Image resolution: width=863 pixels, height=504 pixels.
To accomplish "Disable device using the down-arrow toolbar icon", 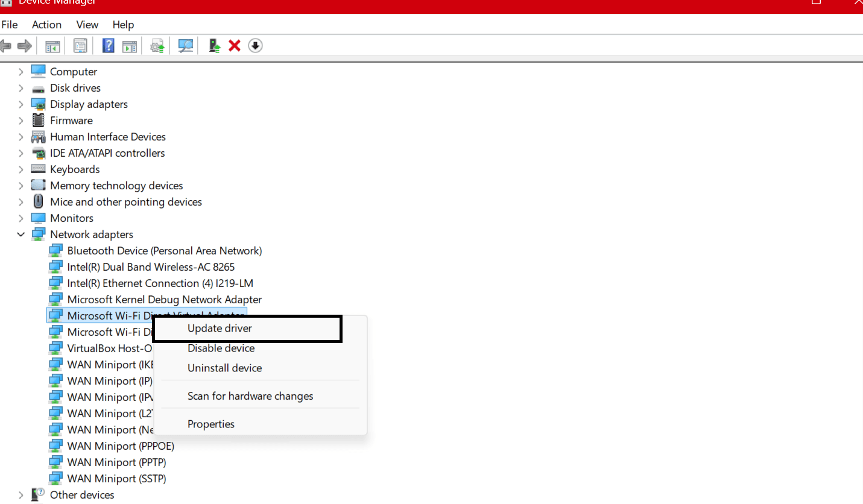I will (x=255, y=45).
